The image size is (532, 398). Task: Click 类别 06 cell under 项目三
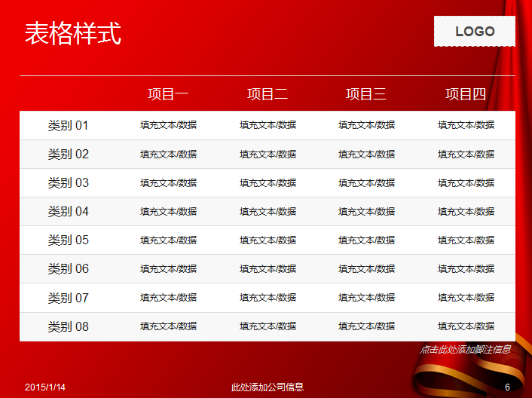click(x=366, y=269)
